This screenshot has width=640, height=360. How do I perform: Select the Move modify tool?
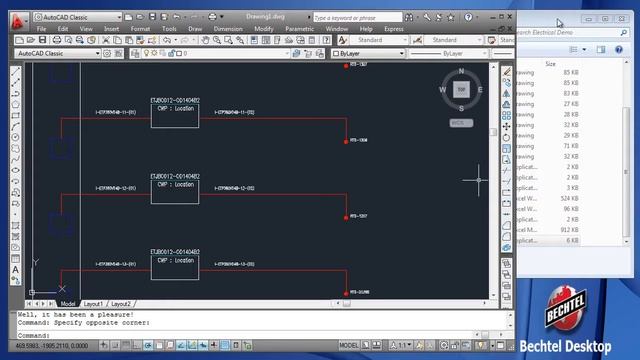(x=507, y=127)
